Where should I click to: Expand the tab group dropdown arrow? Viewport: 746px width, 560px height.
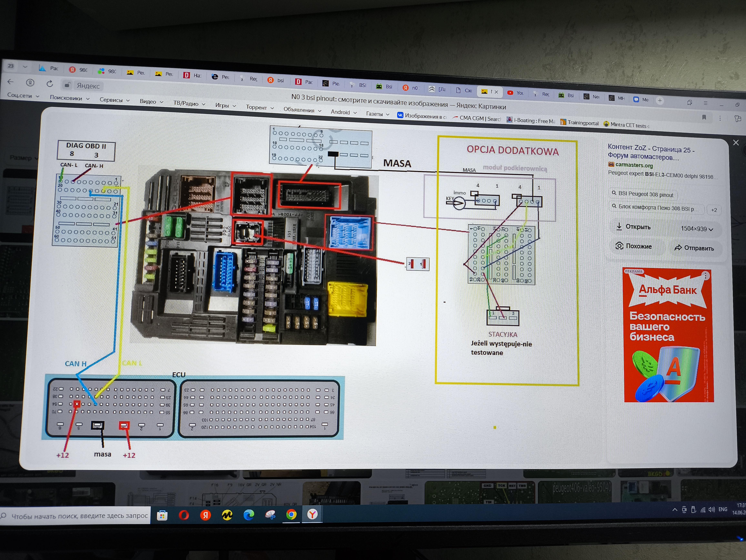tap(25, 67)
